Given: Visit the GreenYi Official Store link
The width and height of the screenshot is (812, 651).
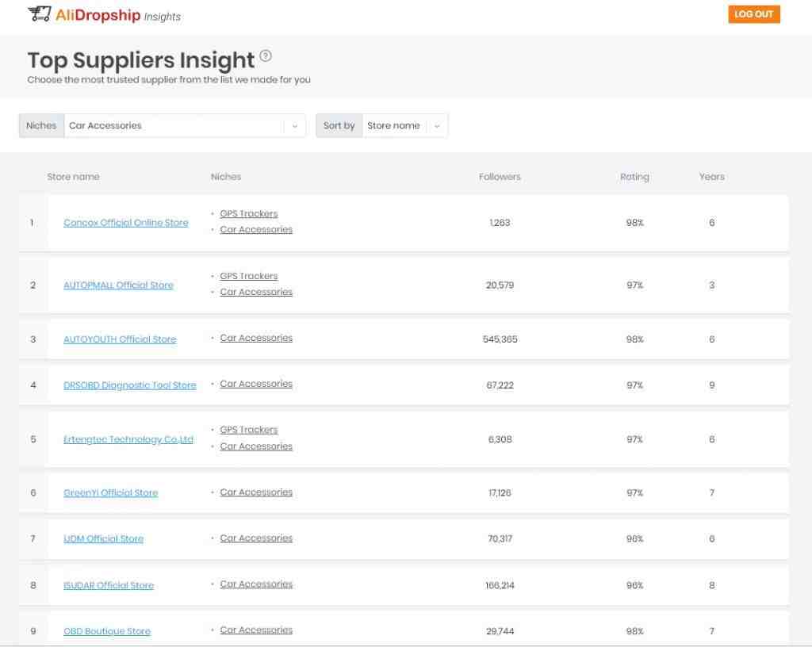Looking at the screenshot, I should [110, 493].
